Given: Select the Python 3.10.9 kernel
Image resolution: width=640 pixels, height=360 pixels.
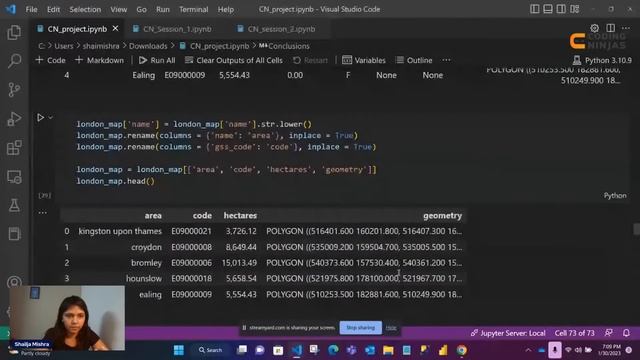Looking at the screenshot, I should [x=602, y=60].
